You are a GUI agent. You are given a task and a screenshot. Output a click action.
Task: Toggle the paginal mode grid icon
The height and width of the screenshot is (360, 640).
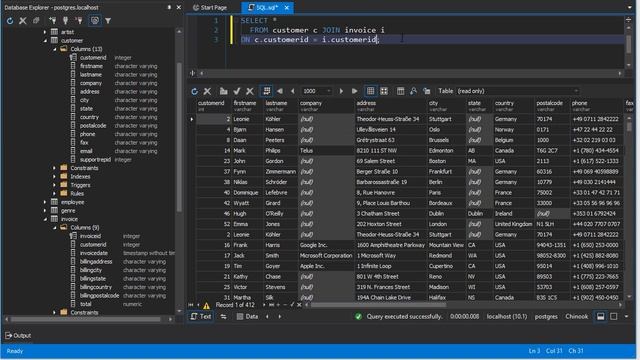pos(267,91)
